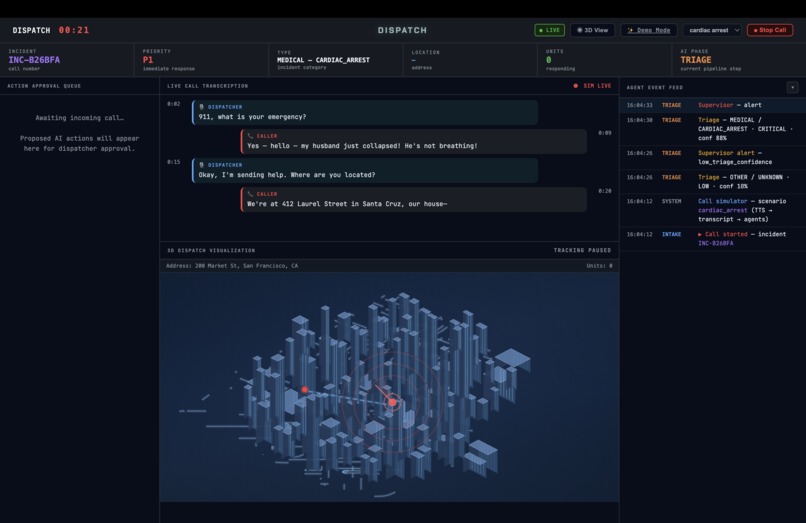Click the centered DISPATCH title
Viewport: 806px width, 523px height.
pos(402,30)
